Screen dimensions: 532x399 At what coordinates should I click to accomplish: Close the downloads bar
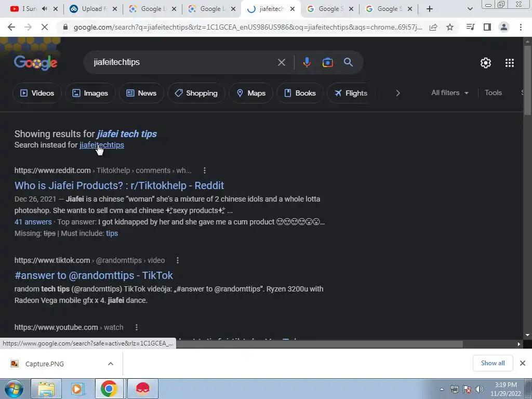point(523,363)
